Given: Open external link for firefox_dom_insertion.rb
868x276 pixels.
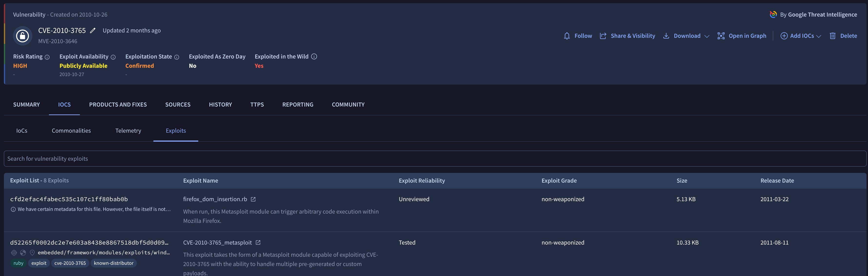Looking at the screenshot, I should pos(253,199).
